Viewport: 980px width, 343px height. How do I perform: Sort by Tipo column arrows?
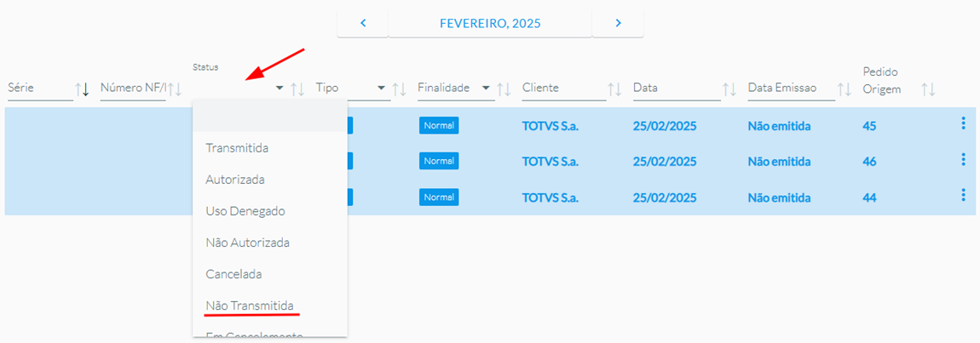pyautogui.click(x=399, y=89)
